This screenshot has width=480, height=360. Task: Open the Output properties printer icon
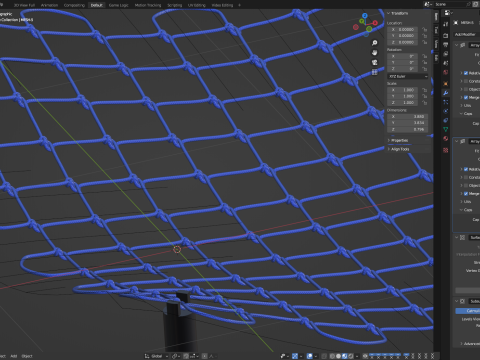pos(446,44)
